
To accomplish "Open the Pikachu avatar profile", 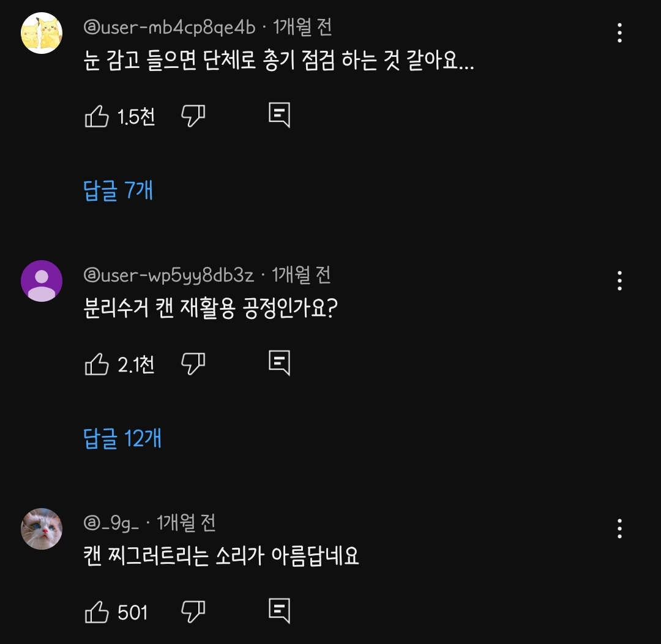I will point(42,33).
